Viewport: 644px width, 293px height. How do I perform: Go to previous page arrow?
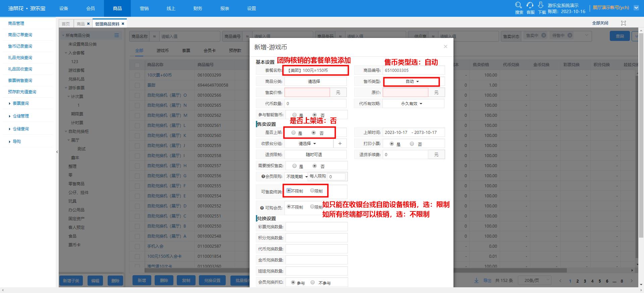(x=560, y=281)
